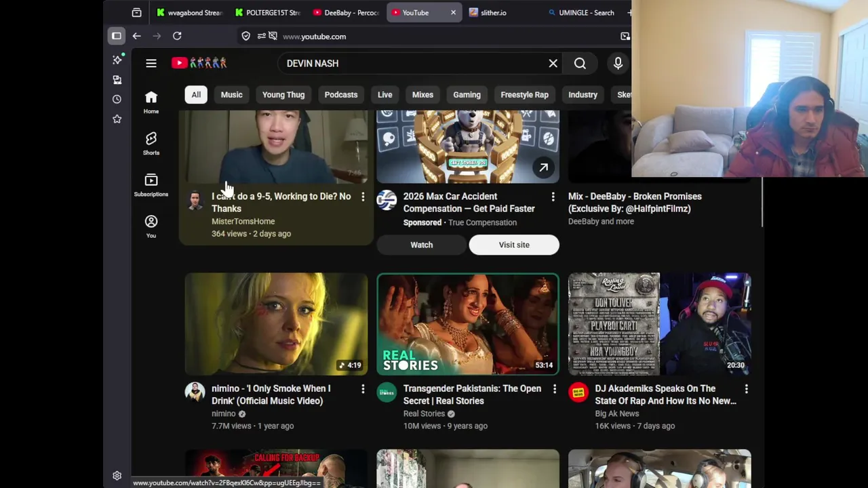Open Shorts in the sidebar

pyautogui.click(x=151, y=143)
